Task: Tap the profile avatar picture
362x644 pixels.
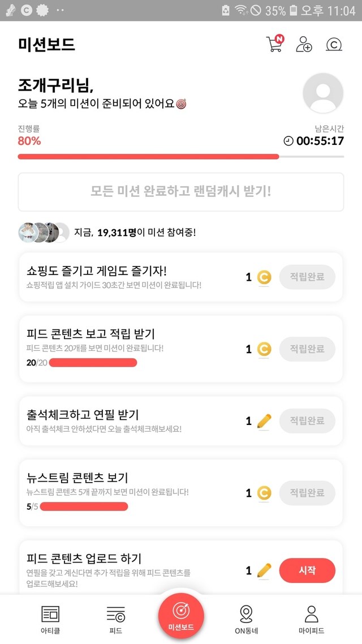Action: pos(323,93)
